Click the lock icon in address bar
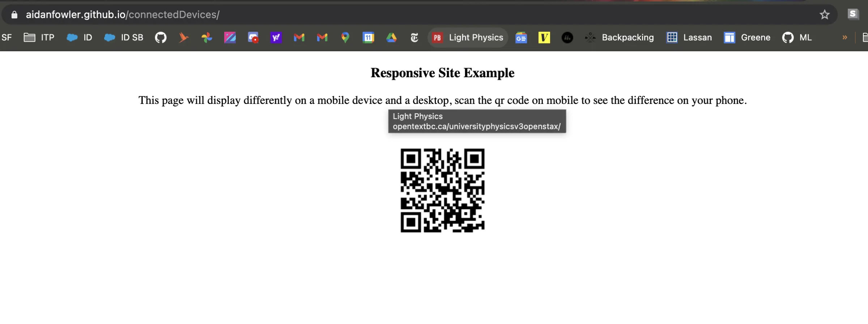The height and width of the screenshot is (324, 868). 14,14
